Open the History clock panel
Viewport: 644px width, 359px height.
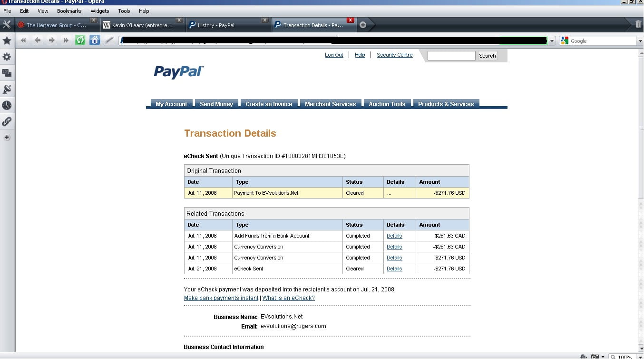7,105
